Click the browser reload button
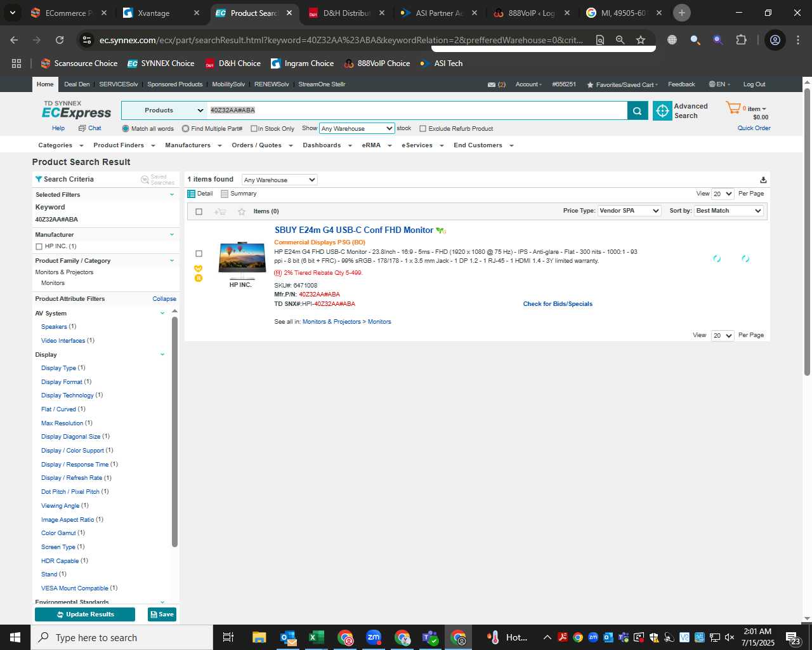812x650 pixels. [60, 40]
